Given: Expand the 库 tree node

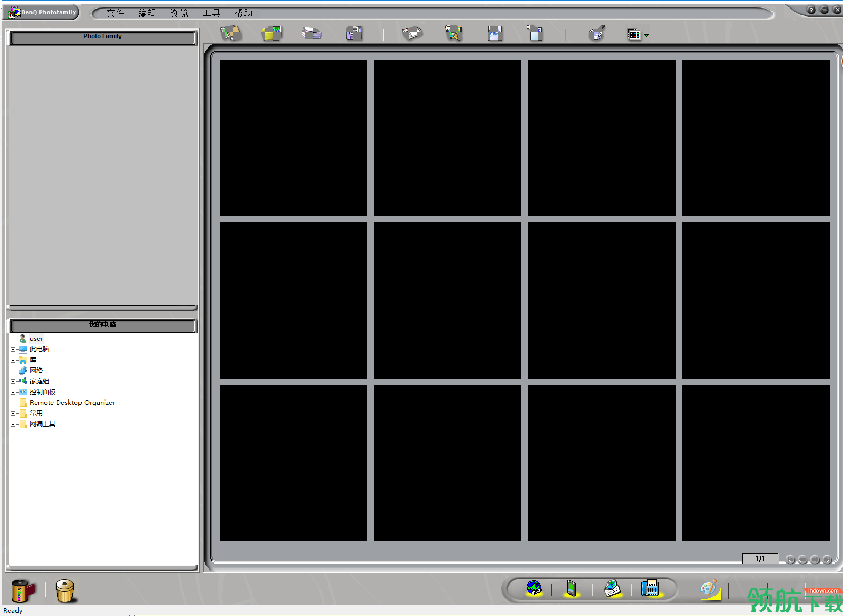Looking at the screenshot, I should pos(13,360).
